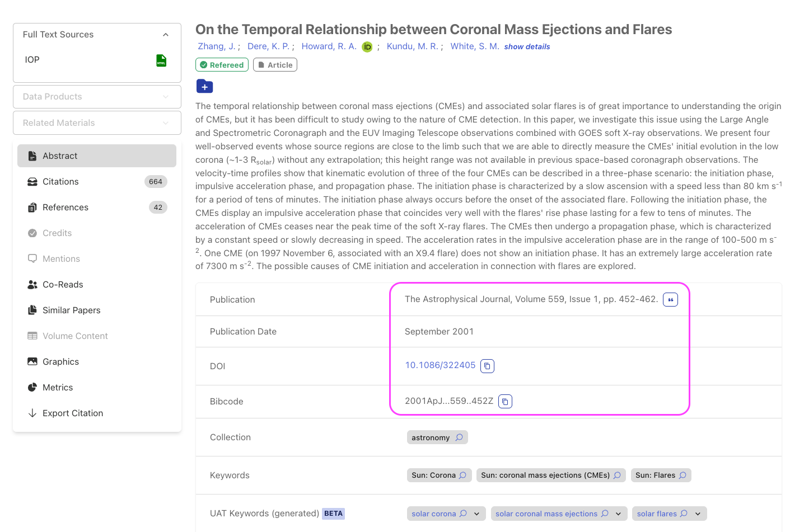Screen dimensions: 804x532
Task: Collapse the Full Text Sources section
Action: [x=166, y=35]
